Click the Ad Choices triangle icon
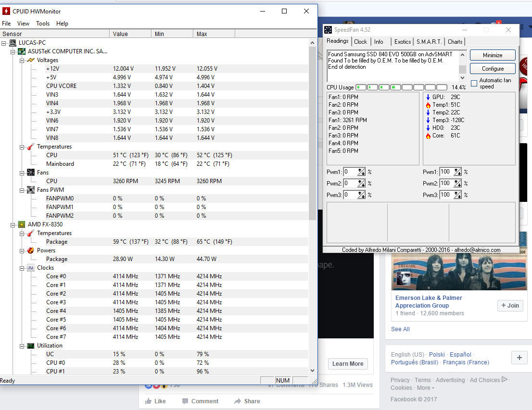The image size is (532, 410). [x=505, y=380]
